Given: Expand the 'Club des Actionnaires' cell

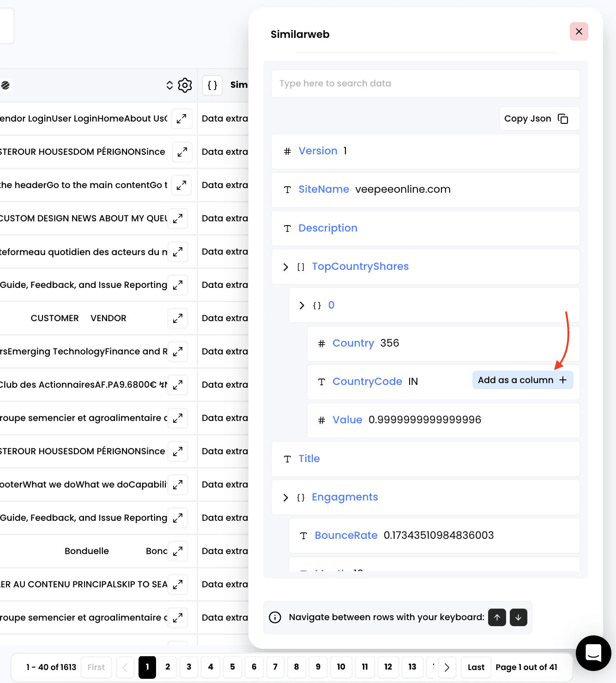Looking at the screenshot, I should (x=178, y=385).
